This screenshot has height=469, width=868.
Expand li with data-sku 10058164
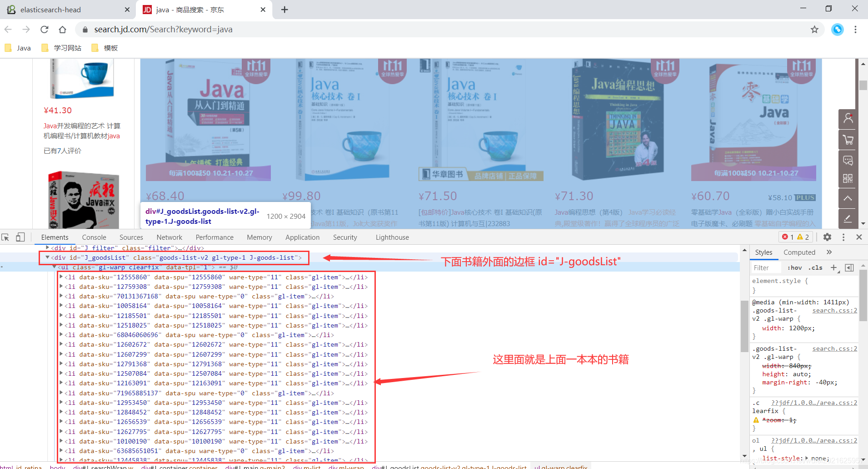pos(61,306)
